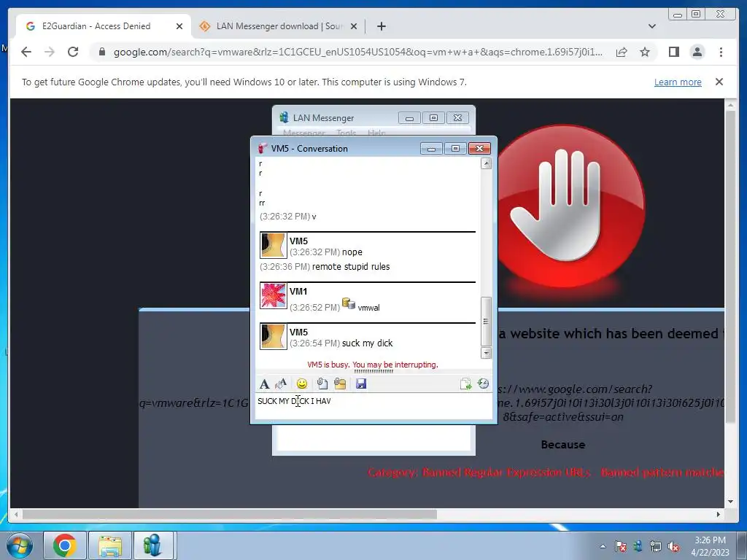Click muted volume tray icon
747x560 pixels.
(673, 546)
